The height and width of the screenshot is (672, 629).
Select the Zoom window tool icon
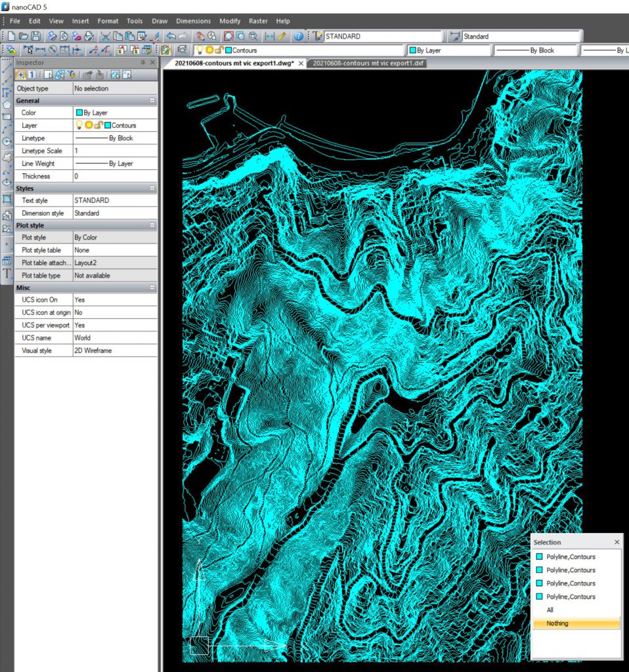point(228,37)
